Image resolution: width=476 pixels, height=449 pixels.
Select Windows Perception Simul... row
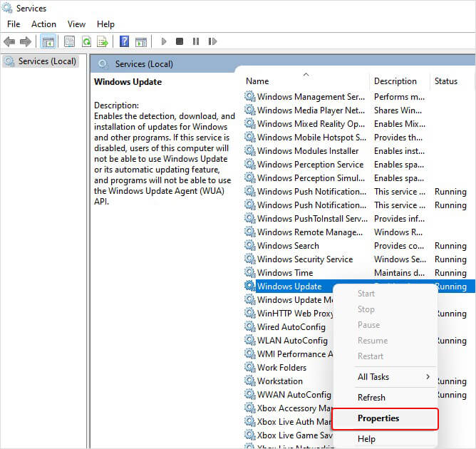pos(311,178)
